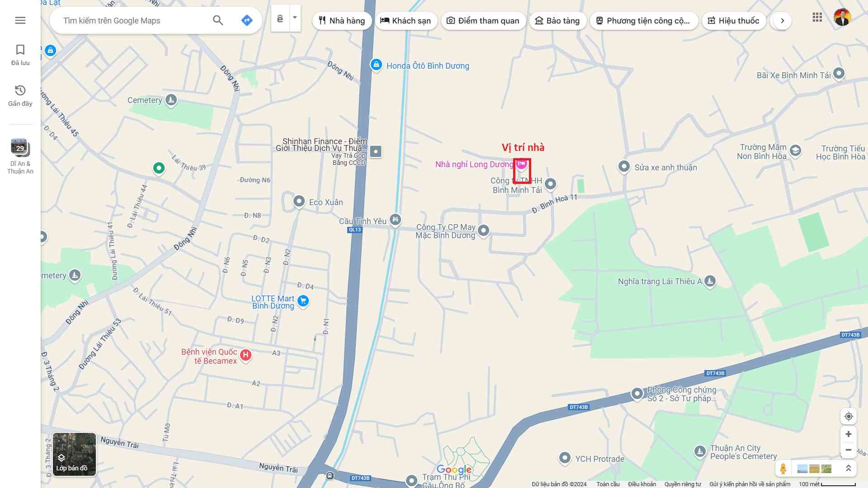Zoom in with the plus button
The width and height of the screenshot is (868, 488).
pyautogui.click(x=849, y=434)
